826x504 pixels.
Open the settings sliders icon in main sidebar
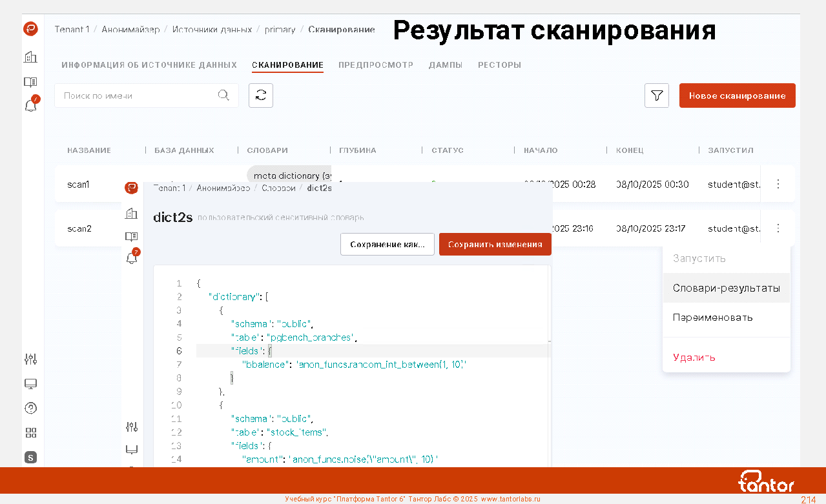(30, 359)
